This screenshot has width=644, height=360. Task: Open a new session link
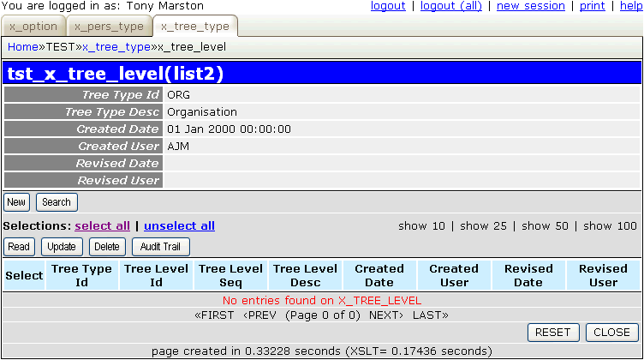[531, 6]
